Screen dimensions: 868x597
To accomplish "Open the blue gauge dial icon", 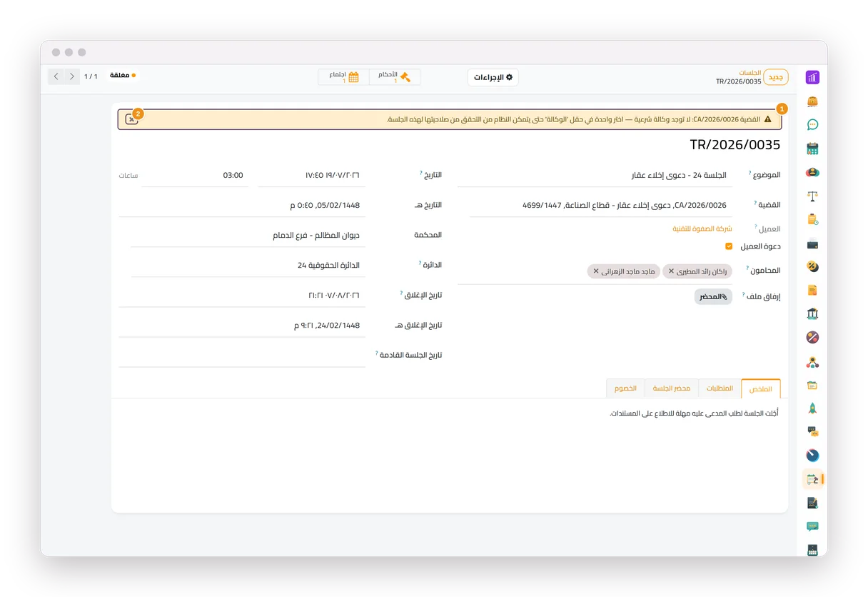I will click(812, 456).
